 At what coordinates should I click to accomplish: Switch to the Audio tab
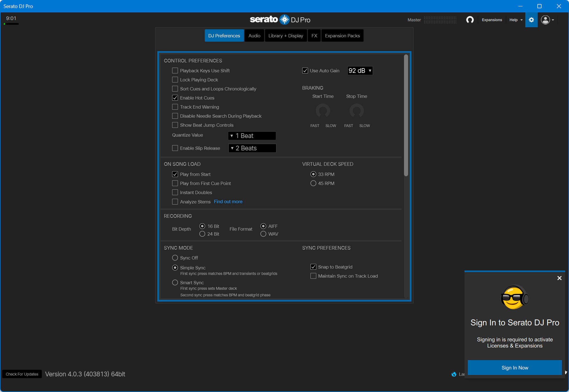click(254, 36)
